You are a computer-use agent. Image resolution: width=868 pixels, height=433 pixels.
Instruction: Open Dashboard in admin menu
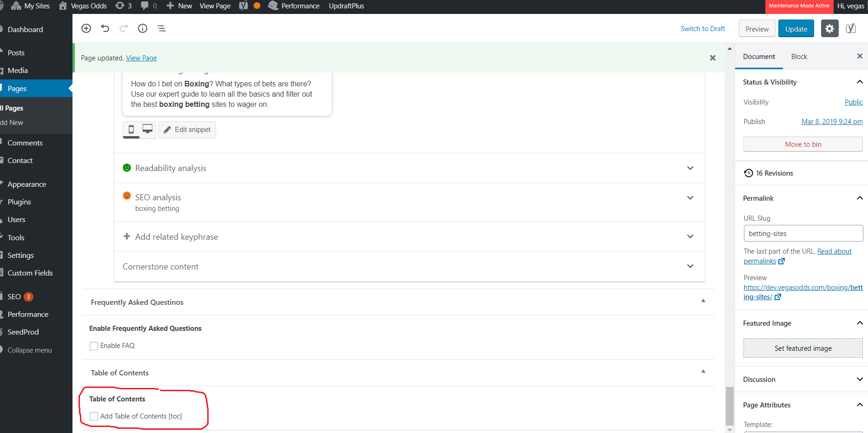click(25, 29)
